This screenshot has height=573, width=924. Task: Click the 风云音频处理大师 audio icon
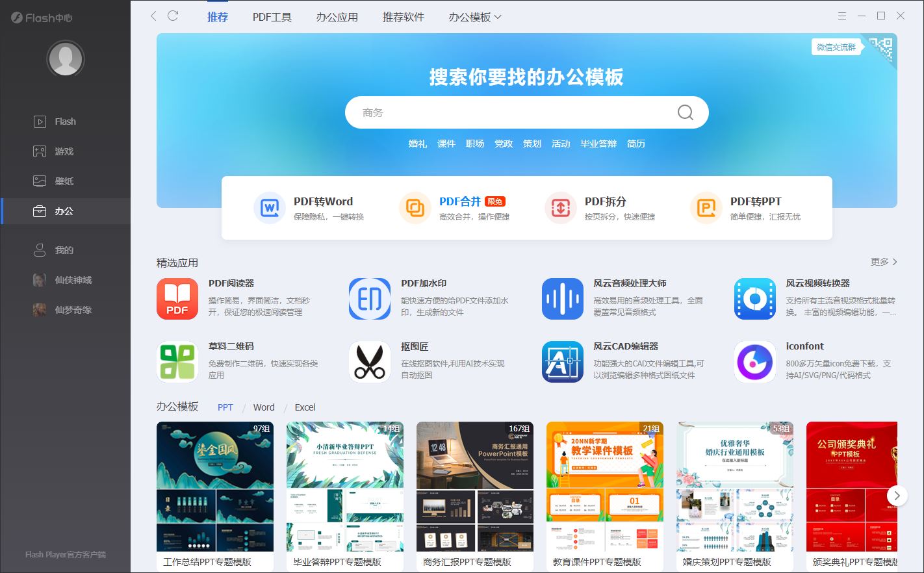562,299
